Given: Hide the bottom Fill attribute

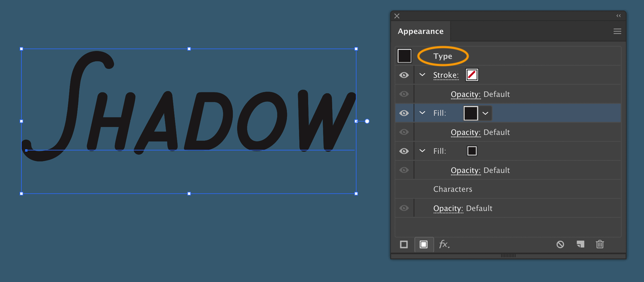Looking at the screenshot, I should (x=404, y=151).
